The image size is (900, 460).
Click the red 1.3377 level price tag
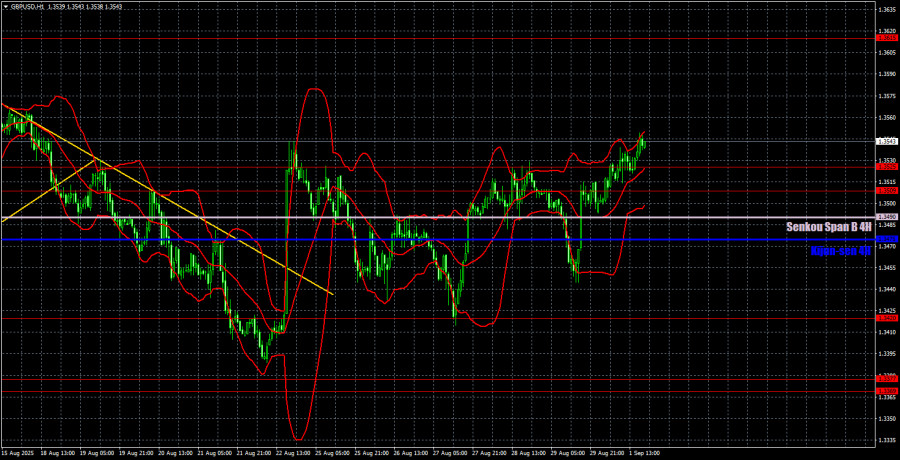tap(886, 378)
